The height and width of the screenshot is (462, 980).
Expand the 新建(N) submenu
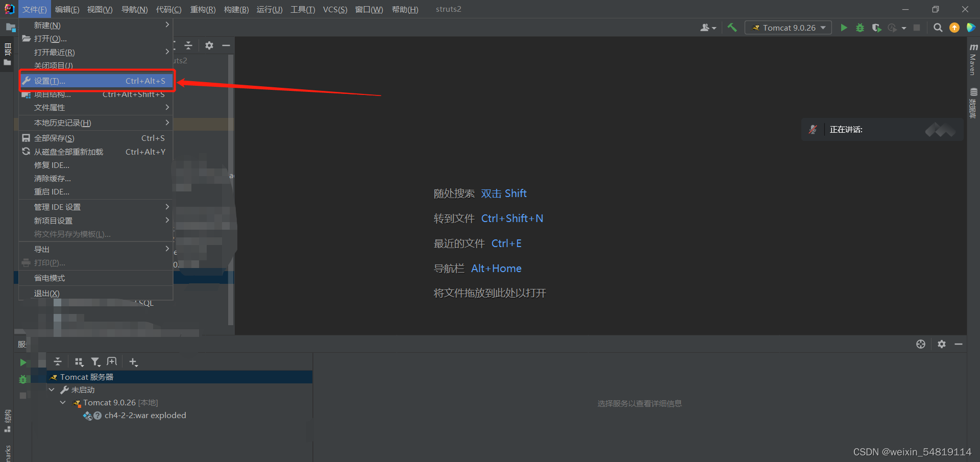coord(96,25)
